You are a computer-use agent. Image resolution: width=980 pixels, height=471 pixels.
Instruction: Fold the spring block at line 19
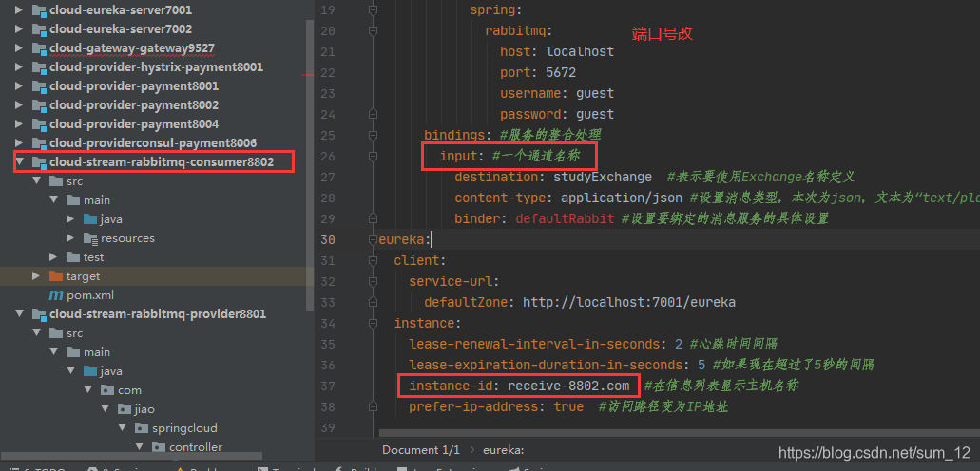(x=374, y=10)
